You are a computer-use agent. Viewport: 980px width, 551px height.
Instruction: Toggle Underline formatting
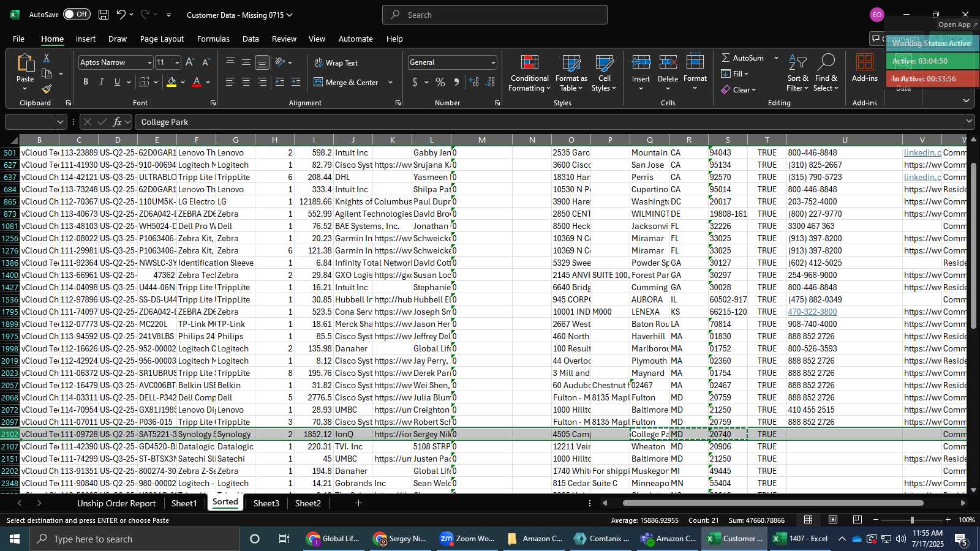coord(117,82)
